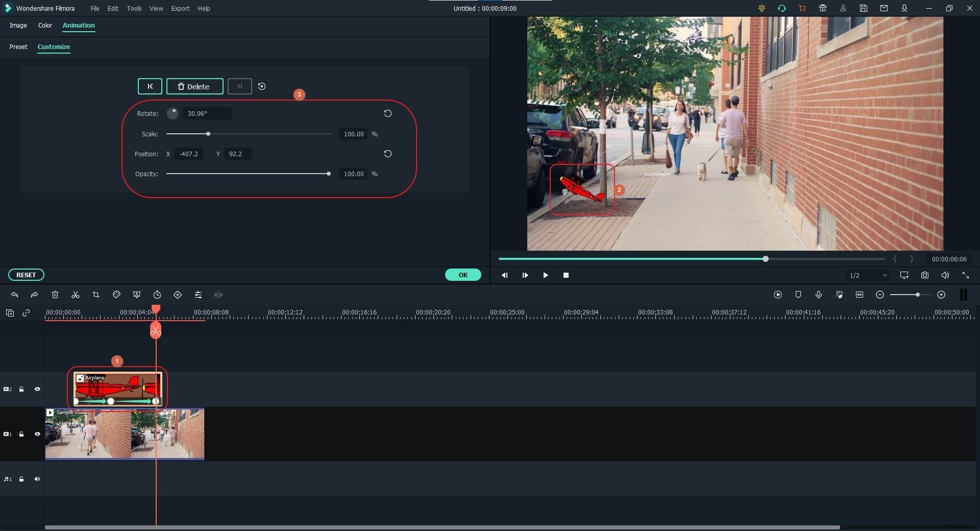980x531 pixels.
Task: Take a snapshot of the preview
Action: coord(924,275)
